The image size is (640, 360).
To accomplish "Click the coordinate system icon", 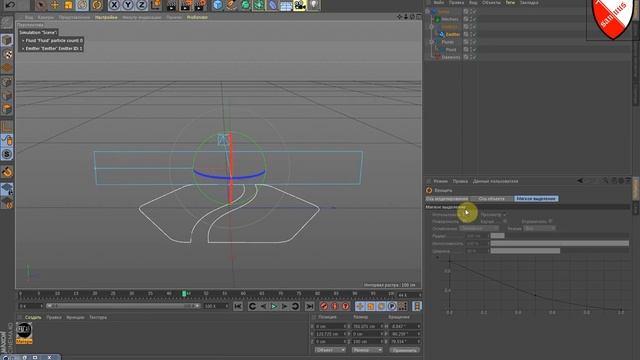I will pos(156,5).
